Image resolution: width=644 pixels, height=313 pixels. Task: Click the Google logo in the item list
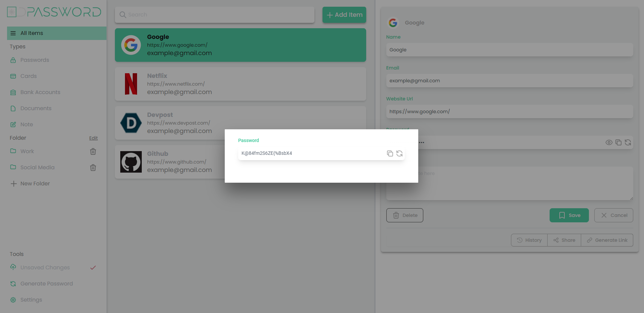tap(131, 45)
